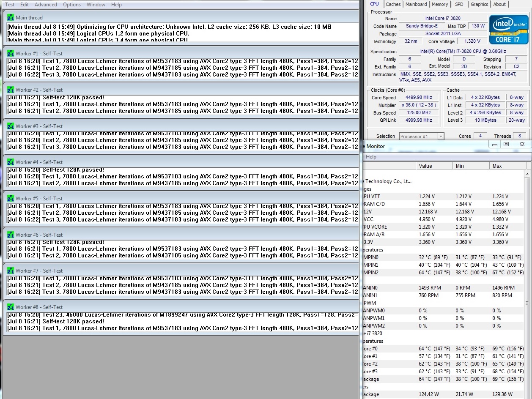The height and width of the screenshot is (399, 532).
Task: Click the Worker #6 Self-Test window icon
Action: point(11,235)
